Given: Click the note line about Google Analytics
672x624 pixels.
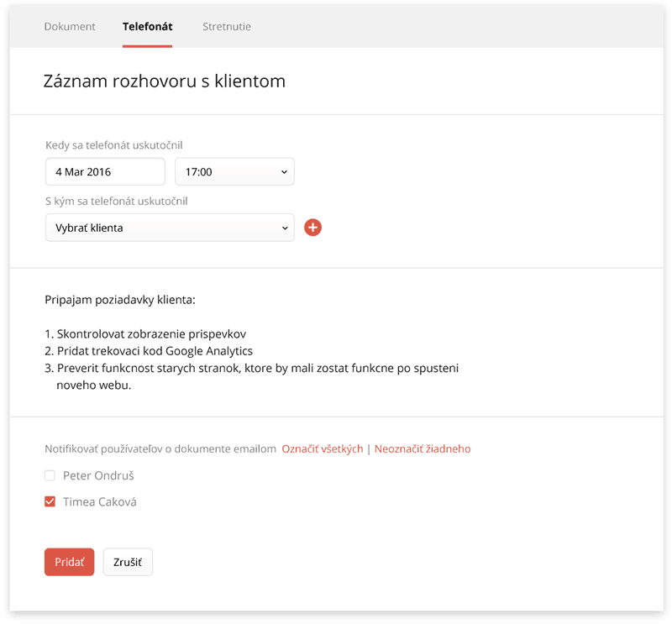Looking at the screenshot, I should click(149, 351).
